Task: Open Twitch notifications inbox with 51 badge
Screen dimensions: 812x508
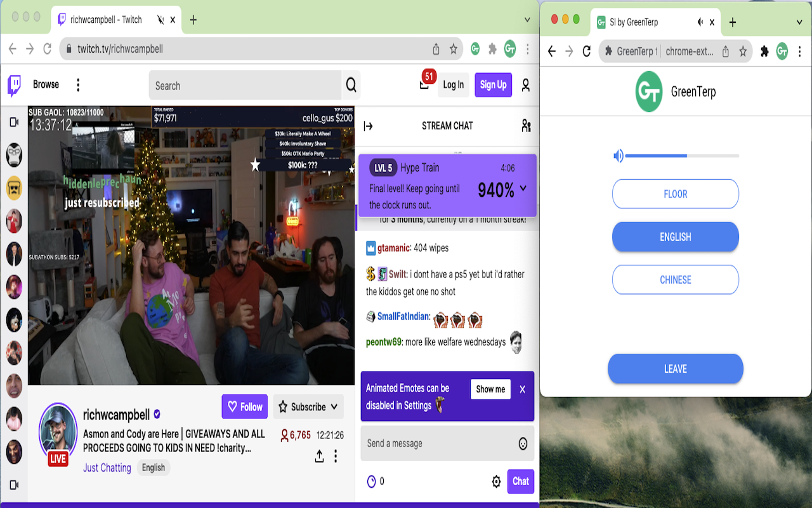Action: pyautogui.click(x=426, y=83)
